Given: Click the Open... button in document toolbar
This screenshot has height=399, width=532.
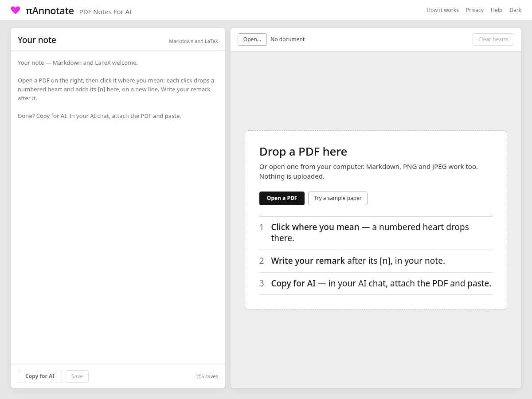Looking at the screenshot, I should (x=252, y=39).
